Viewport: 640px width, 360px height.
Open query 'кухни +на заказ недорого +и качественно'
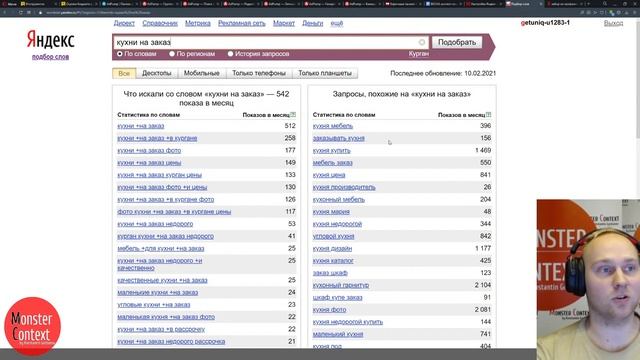pyautogui.click(x=160, y=264)
